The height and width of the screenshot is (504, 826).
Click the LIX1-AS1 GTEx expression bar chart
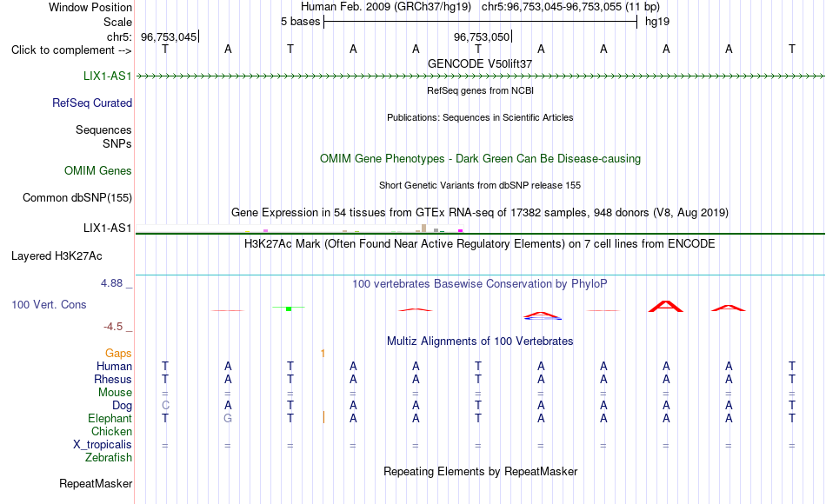300,229
